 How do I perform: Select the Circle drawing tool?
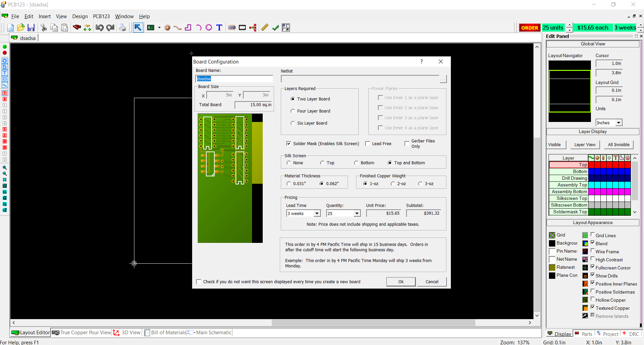coord(209,28)
